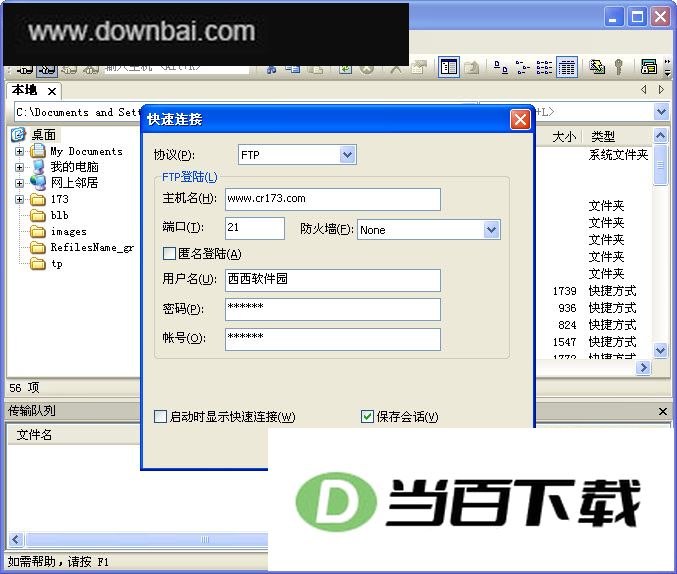Open the site manager icon at toolbar right
The image size is (677, 574).
[649, 67]
